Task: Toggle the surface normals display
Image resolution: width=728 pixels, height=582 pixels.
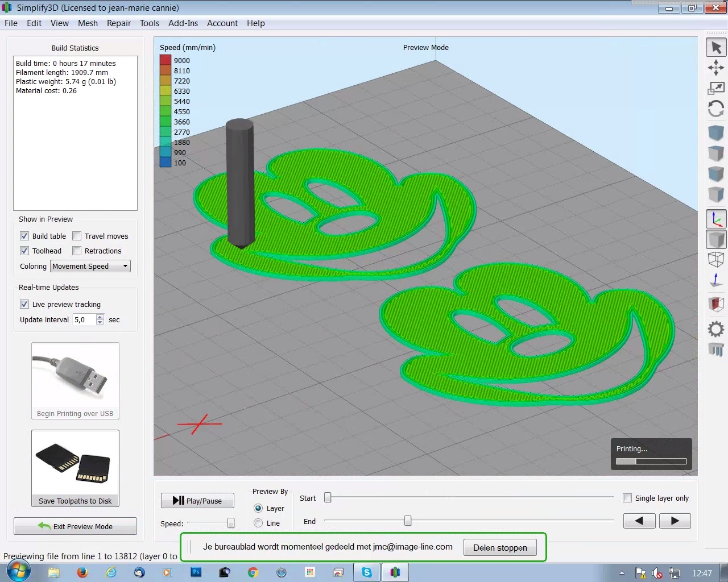Action: tap(716, 280)
